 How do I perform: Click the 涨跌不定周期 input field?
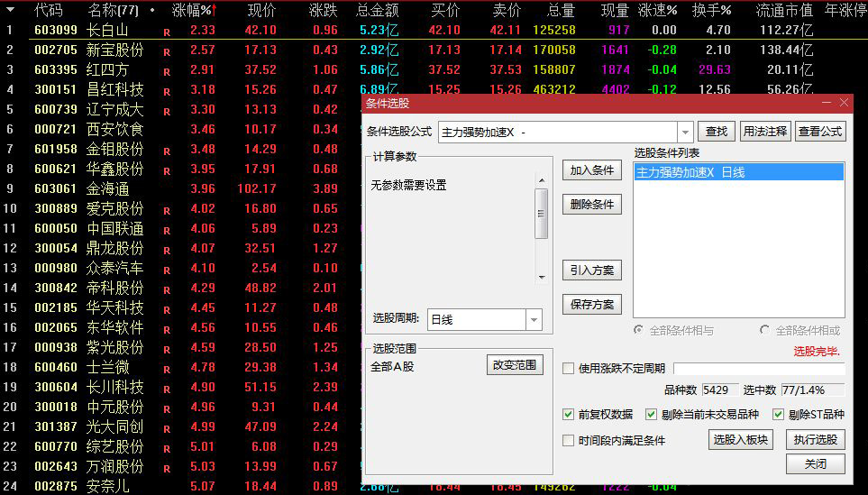pyautogui.click(x=759, y=369)
